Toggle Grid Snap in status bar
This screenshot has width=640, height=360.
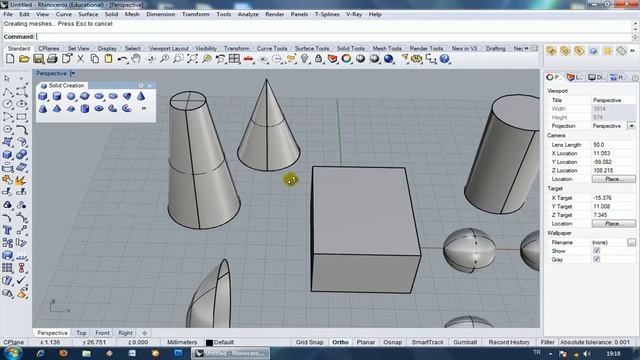[x=309, y=342]
